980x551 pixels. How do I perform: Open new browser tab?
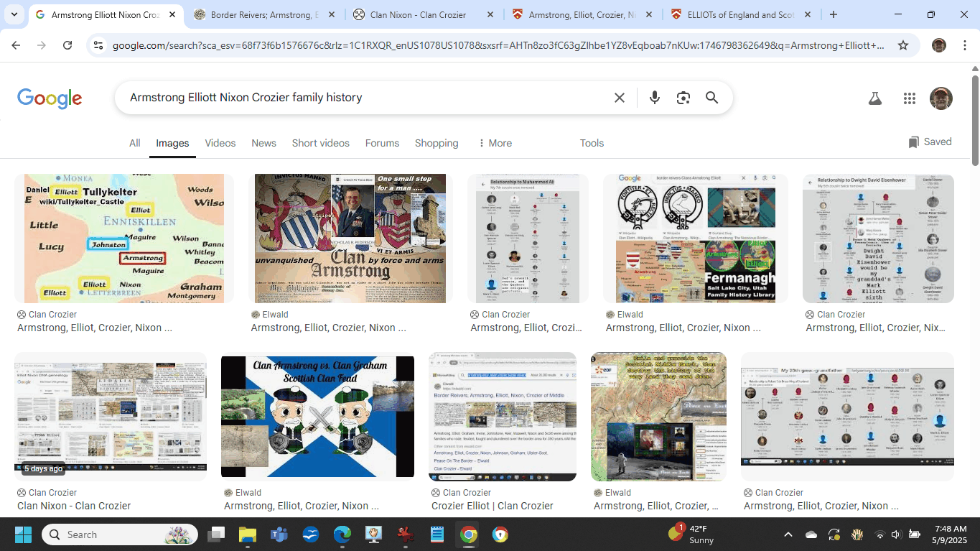pos(833,14)
